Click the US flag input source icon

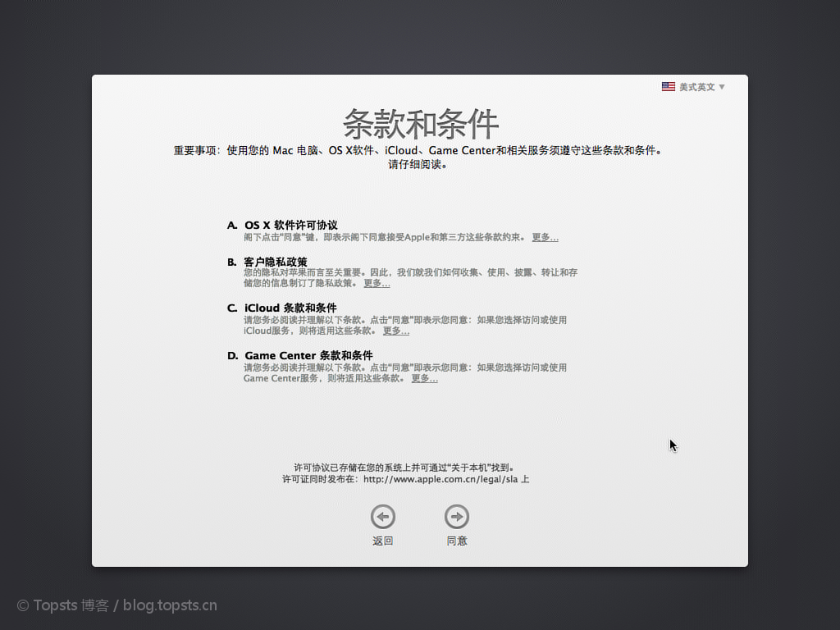[x=668, y=87]
